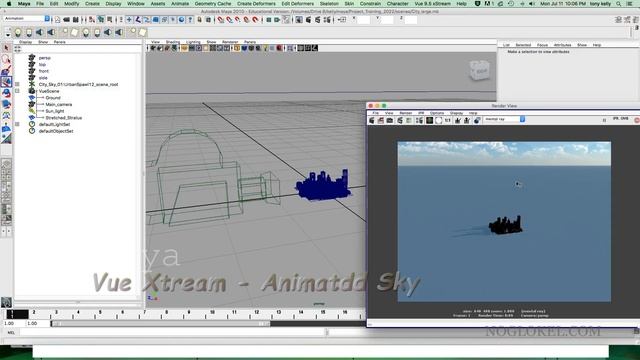The height and width of the screenshot is (360, 640).
Task: Collapse the VueScene node
Action: pyautogui.click(x=18, y=91)
